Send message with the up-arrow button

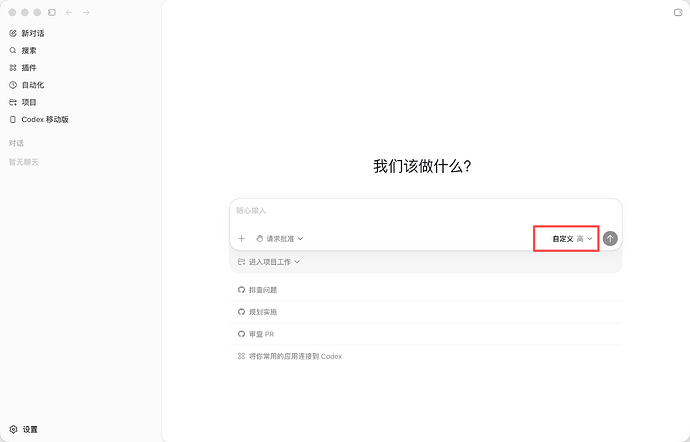point(610,239)
